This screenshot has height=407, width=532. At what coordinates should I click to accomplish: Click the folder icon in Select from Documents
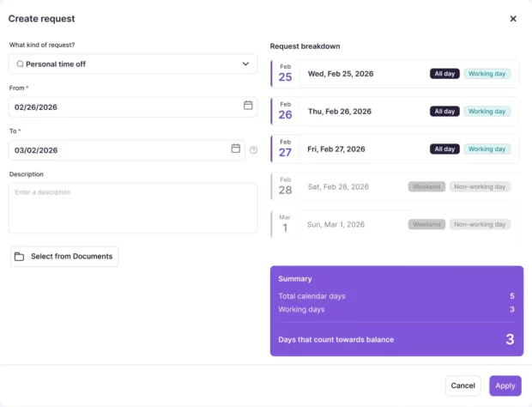(20, 257)
